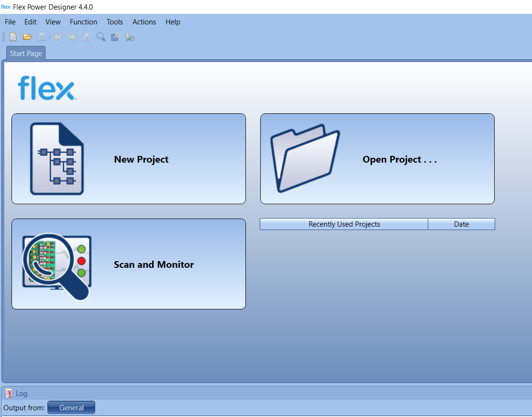Click the open folder toolbar icon

(27, 37)
